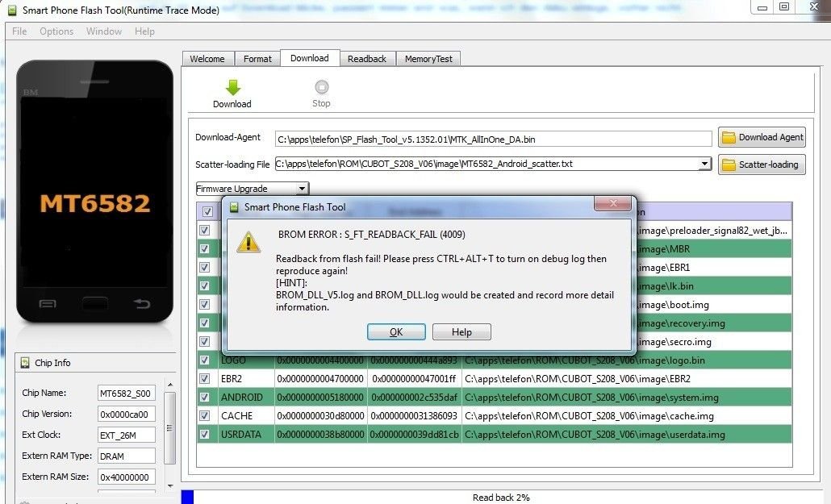
Task: Click the Chip Info scrollbar down arrow
Action: (170, 486)
